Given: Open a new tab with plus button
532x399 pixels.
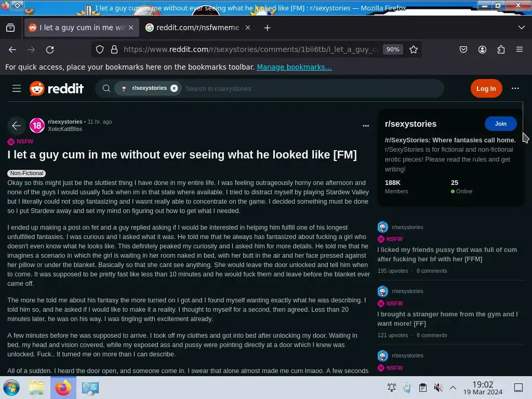Looking at the screenshot, I should tap(268, 28).
